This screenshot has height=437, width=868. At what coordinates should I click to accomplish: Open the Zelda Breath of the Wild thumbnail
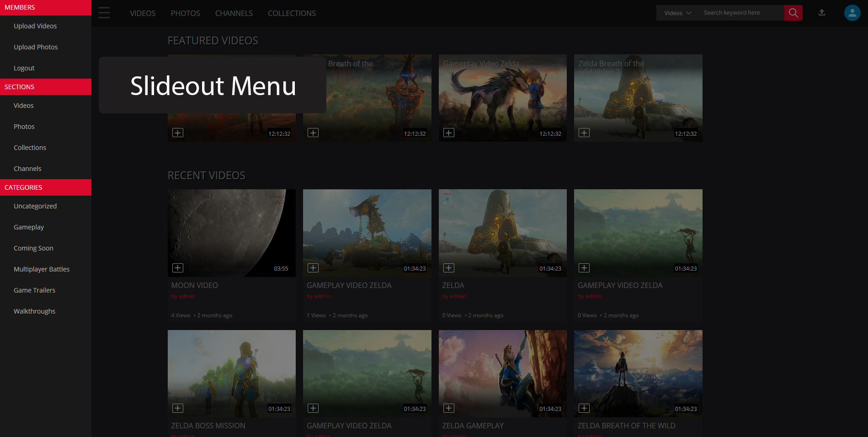click(x=638, y=373)
